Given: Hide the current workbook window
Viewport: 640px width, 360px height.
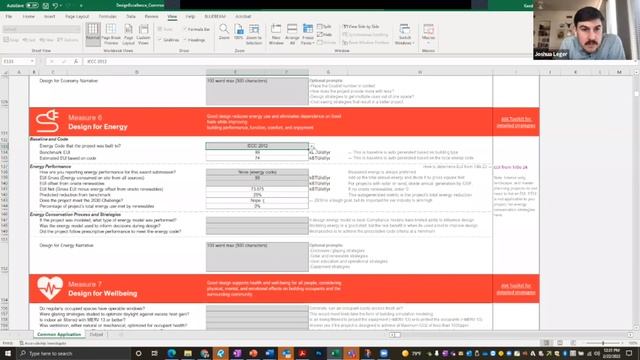Looking at the screenshot, I should click(x=324, y=34).
